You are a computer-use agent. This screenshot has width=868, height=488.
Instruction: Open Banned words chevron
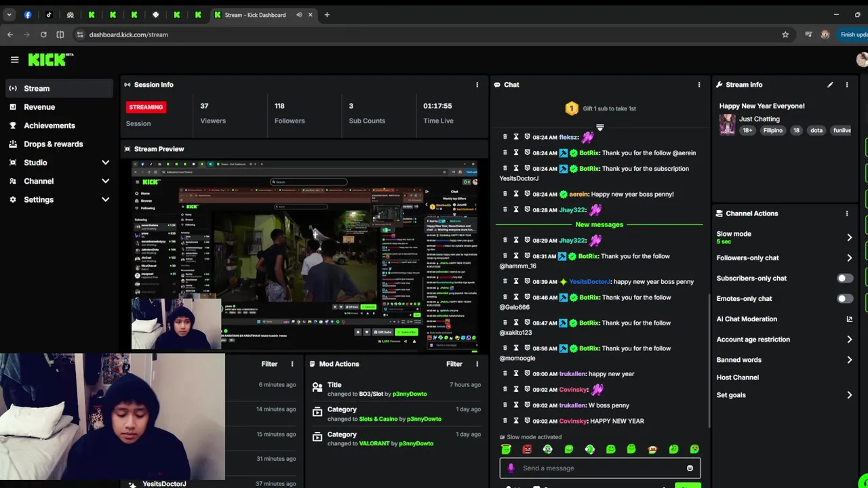849,360
